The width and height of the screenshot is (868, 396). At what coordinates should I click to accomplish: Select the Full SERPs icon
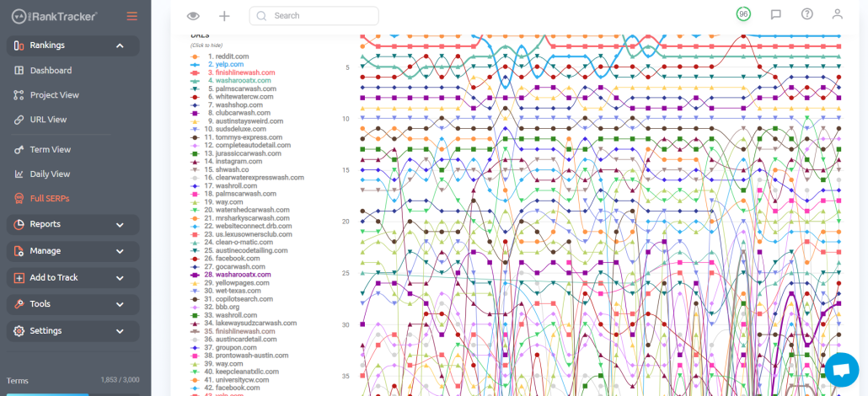(19, 198)
